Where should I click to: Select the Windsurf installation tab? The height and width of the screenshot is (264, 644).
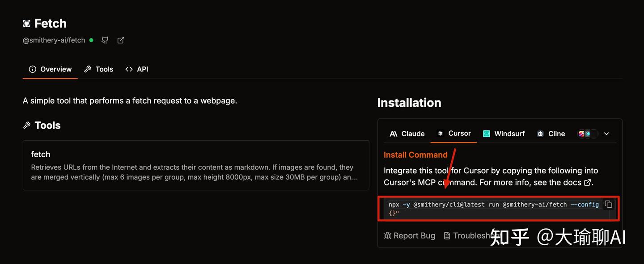pyautogui.click(x=504, y=134)
